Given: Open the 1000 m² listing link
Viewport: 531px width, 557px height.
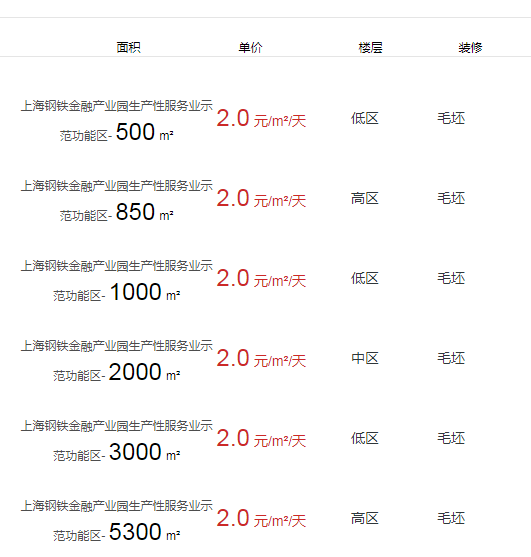Looking at the screenshot, I should [117, 281].
